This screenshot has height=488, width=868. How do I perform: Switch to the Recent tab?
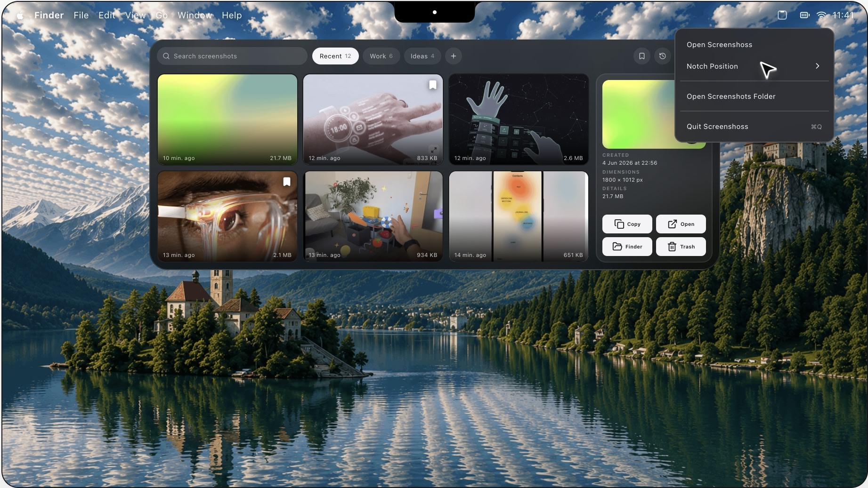[335, 56]
